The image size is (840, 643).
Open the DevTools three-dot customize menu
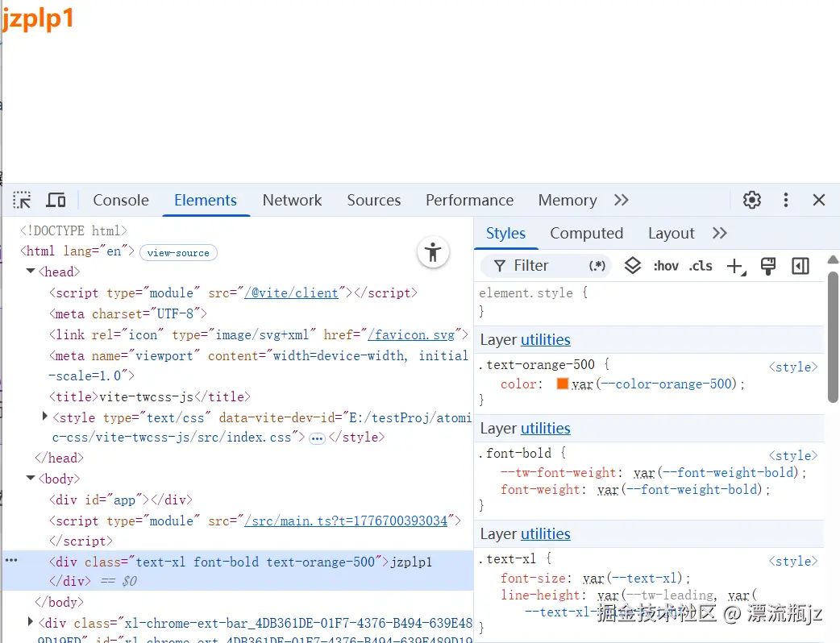786,201
